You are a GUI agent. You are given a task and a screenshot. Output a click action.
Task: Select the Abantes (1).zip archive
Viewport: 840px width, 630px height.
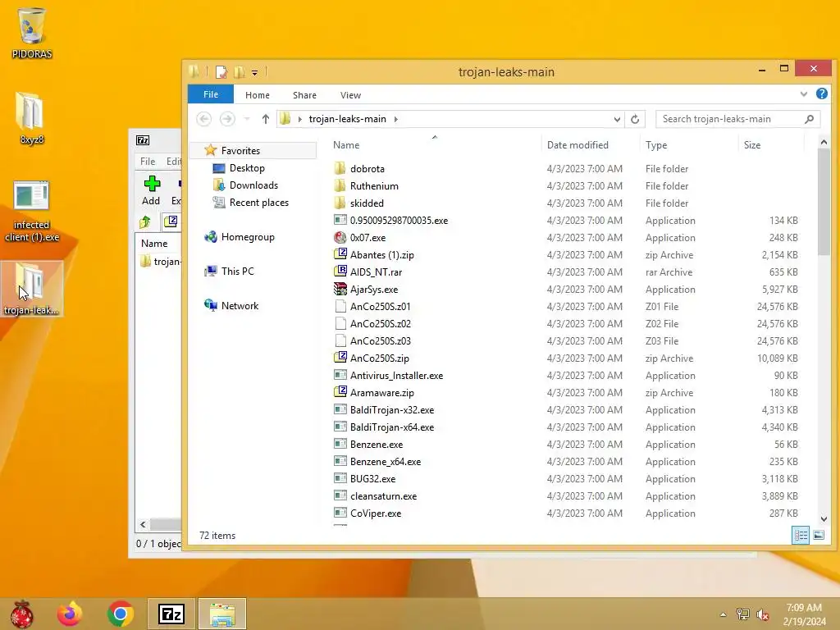coord(381,255)
